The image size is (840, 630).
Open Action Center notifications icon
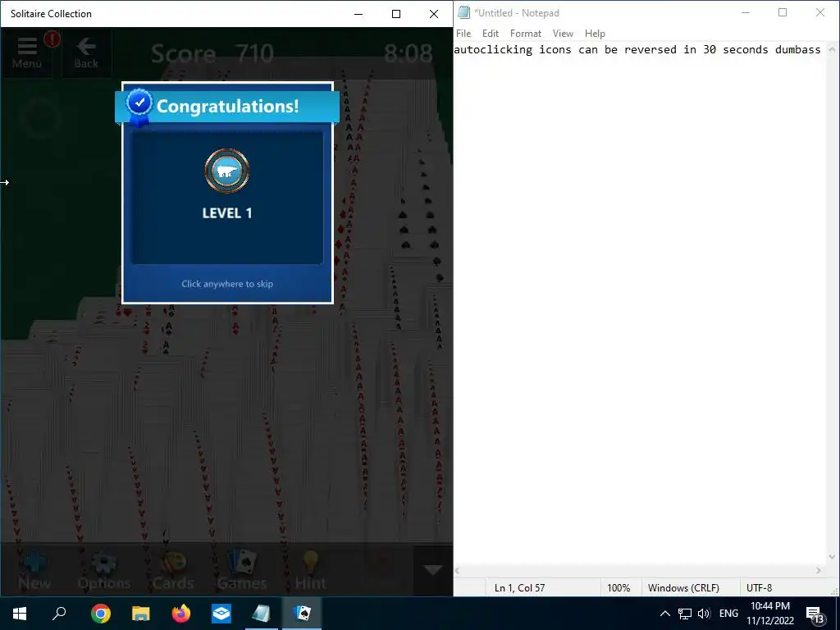click(x=815, y=614)
